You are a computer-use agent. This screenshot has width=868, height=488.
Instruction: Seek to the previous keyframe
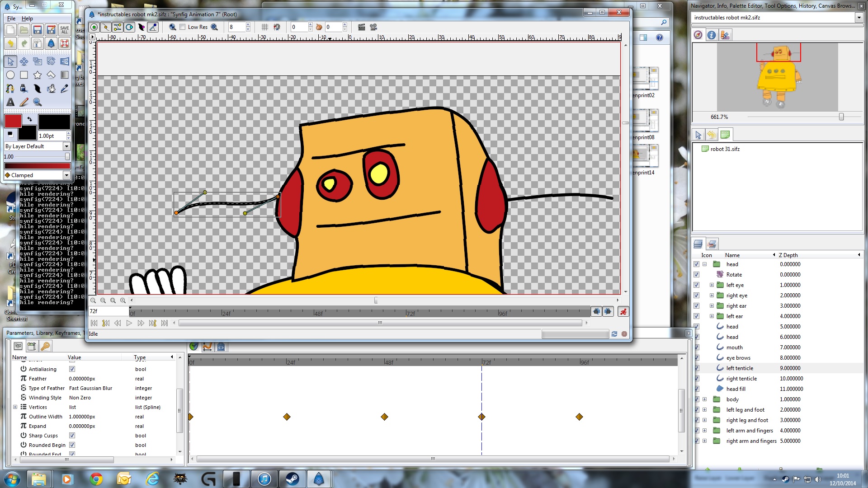pos(106,323)
